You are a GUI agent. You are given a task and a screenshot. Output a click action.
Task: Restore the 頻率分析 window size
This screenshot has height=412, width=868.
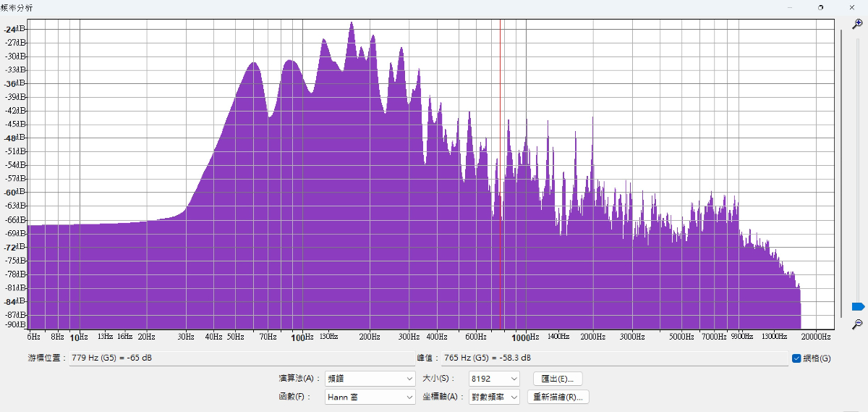820,7
